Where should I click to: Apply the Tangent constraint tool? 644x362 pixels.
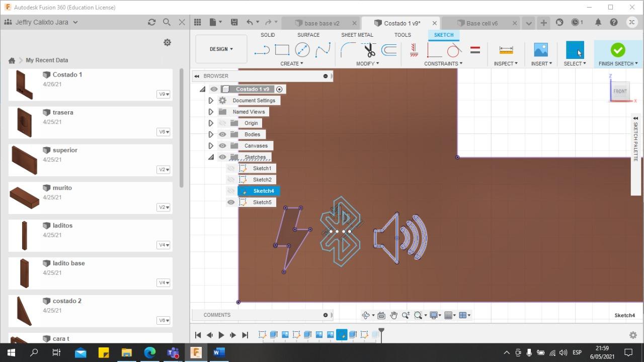(454, 50)
